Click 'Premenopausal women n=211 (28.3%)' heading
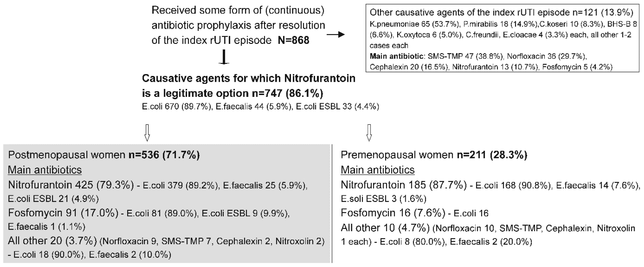This screenshot has height=267, width=644. click(x=434, y=155)
